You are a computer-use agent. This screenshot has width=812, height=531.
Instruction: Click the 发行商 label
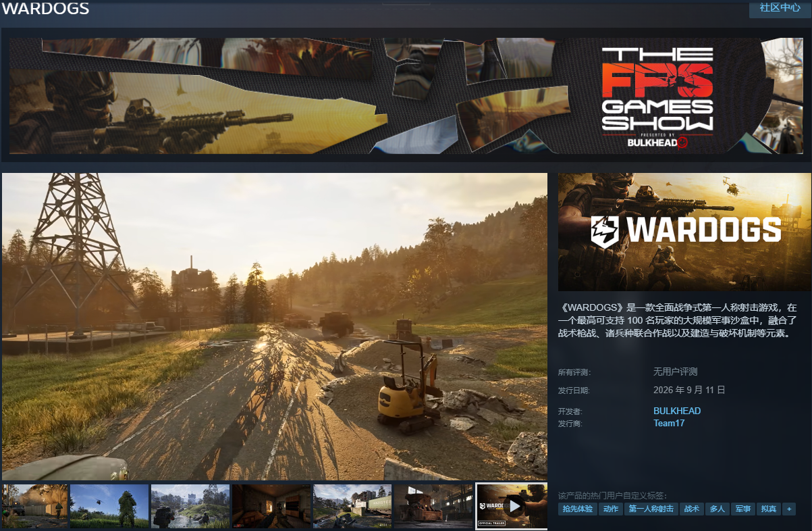click(570, 424)
